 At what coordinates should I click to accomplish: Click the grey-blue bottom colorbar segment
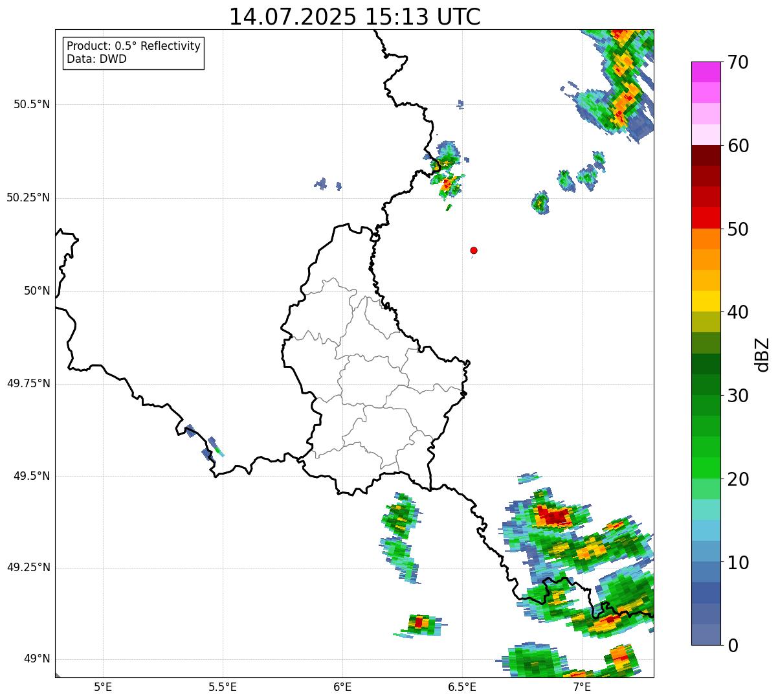click(706, 635)
